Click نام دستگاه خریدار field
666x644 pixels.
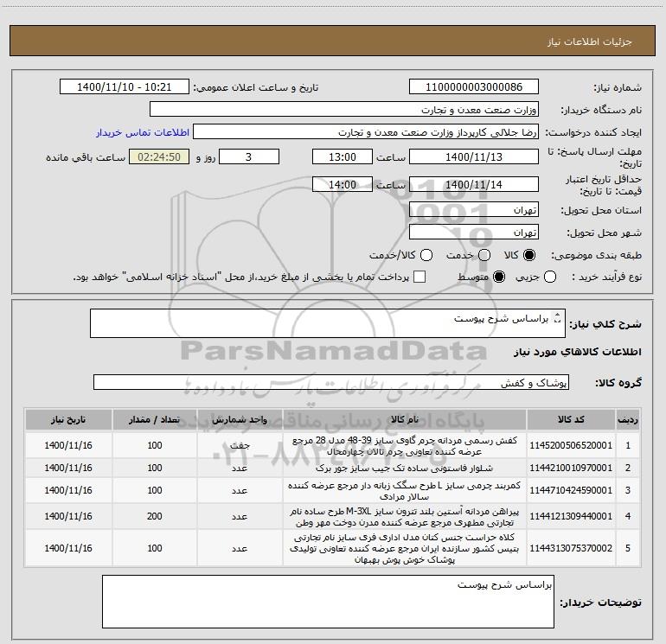pyautogui.click(x=344, y=110)
